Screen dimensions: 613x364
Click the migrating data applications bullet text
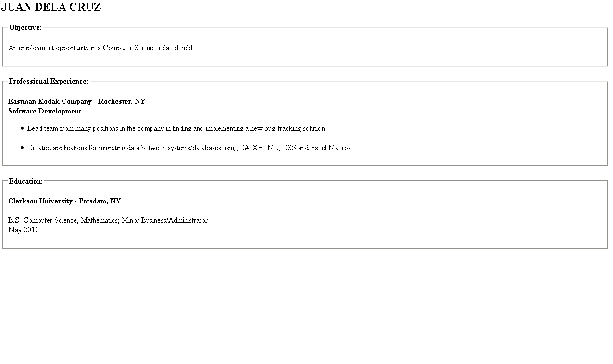[189, 148]
